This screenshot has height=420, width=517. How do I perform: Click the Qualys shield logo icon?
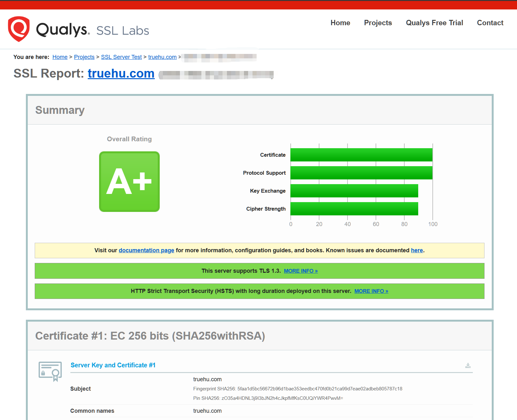(19, 29)
